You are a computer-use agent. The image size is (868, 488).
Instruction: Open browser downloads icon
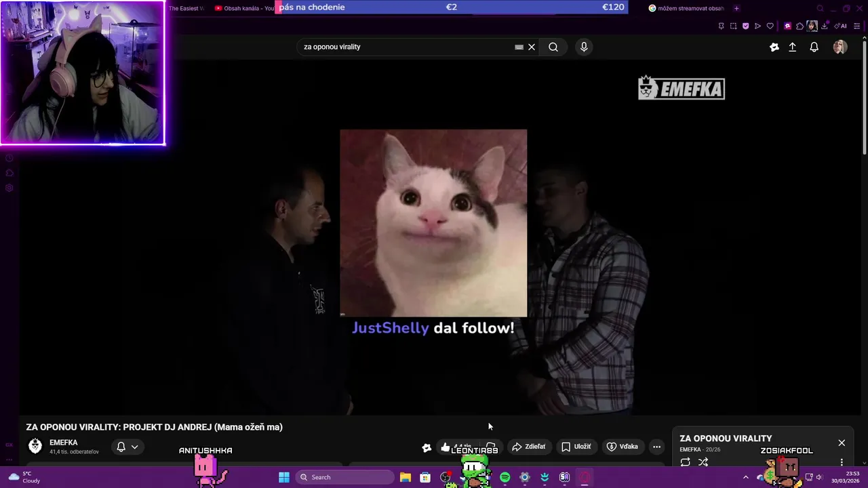825,26
